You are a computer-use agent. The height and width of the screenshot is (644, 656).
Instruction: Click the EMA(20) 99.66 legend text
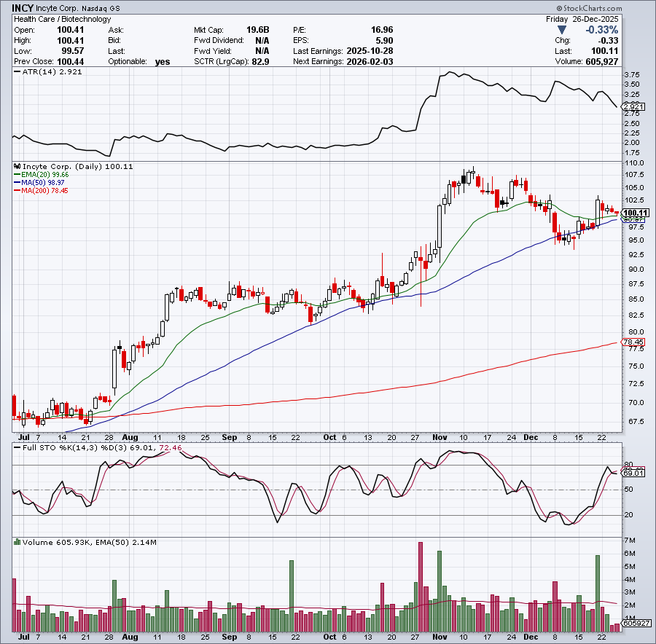(44, 174)
